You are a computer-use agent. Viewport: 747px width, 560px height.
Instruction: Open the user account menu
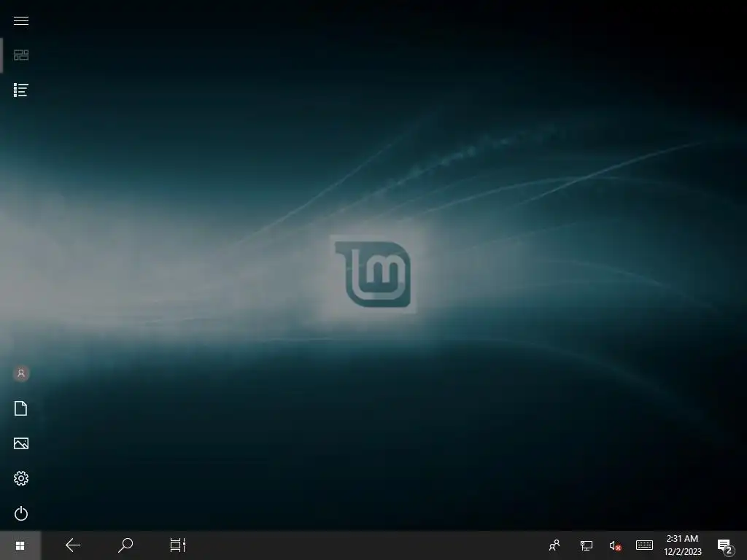pos(21,373)
